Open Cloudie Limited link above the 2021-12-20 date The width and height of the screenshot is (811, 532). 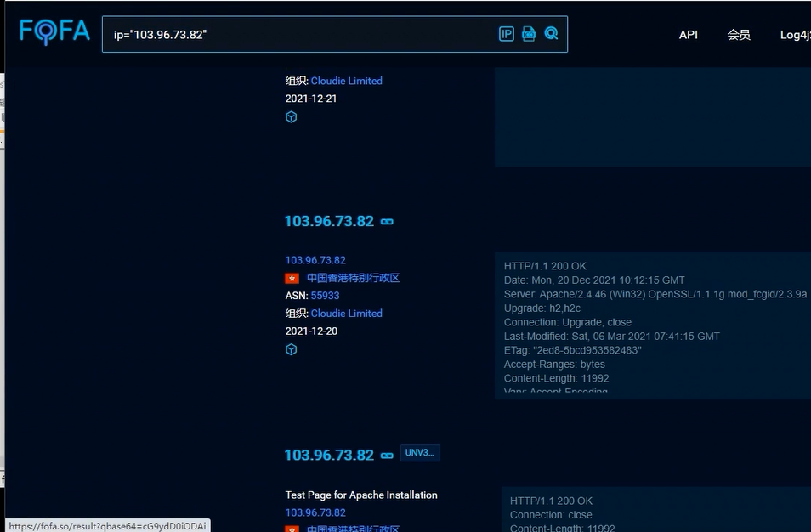[x=347, y=314]
